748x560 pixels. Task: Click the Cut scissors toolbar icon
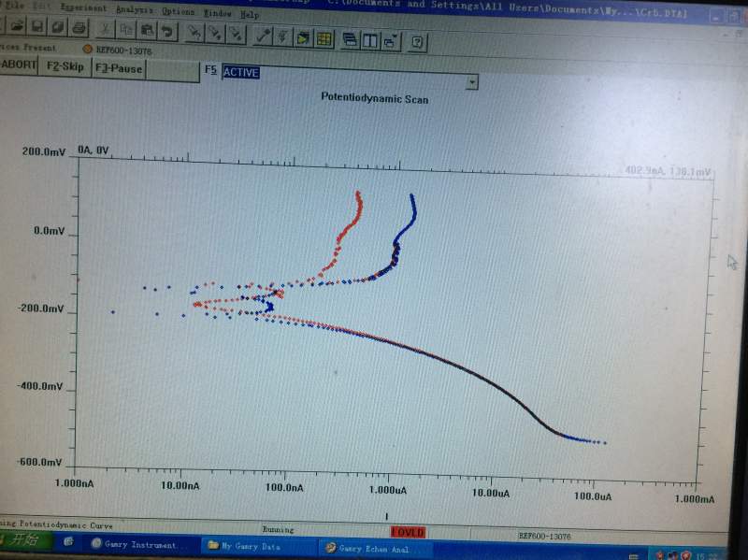[105, 30]
